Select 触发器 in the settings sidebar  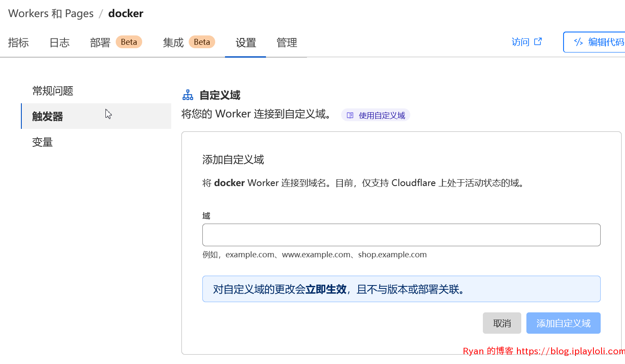pyautogui.click(x=96, y=116)
